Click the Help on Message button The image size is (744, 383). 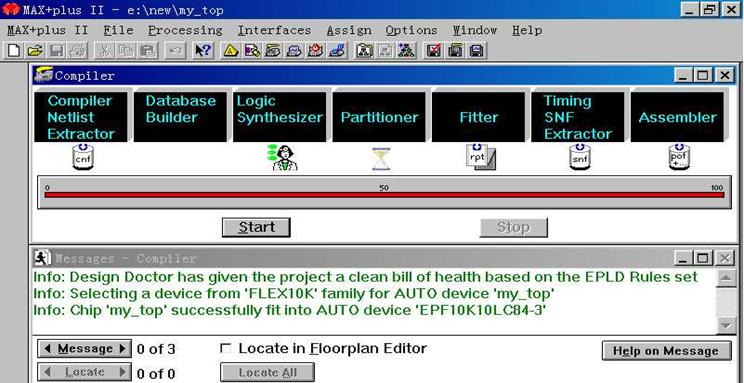(666, 351)
